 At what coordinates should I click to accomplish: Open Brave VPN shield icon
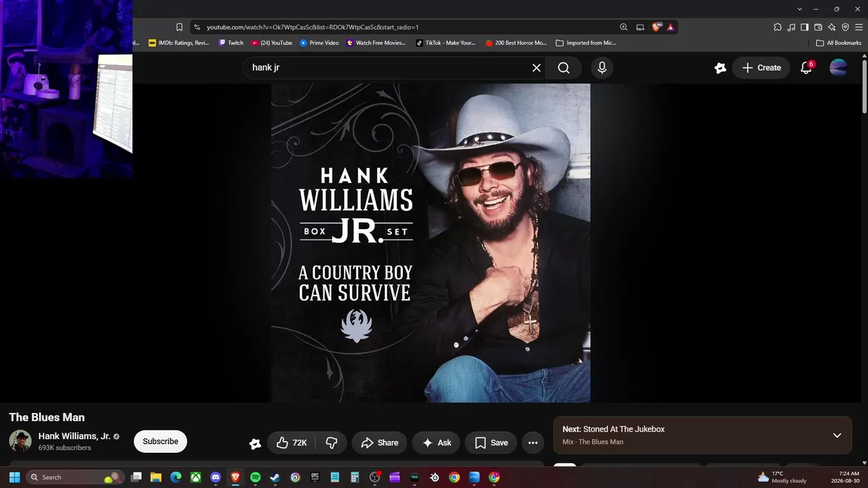(846, 27)
